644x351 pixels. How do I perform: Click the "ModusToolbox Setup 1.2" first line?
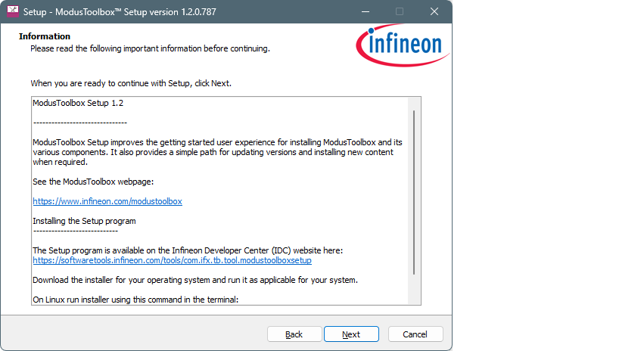point(78,103)
